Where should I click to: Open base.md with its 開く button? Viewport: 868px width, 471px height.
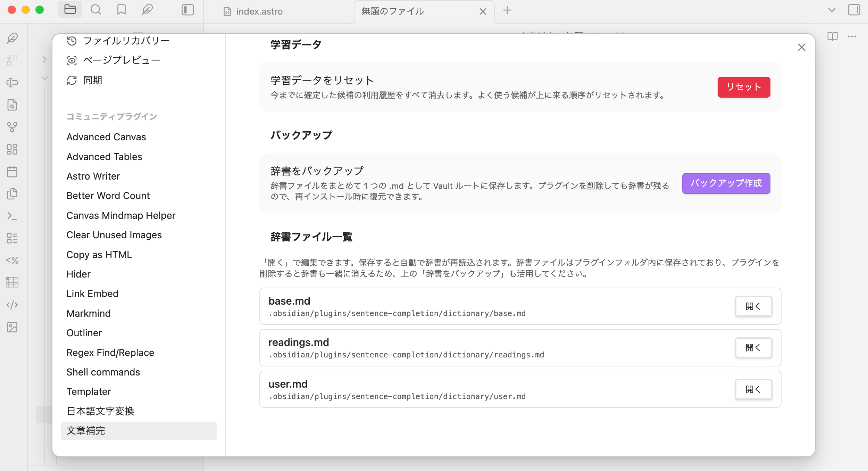(753, 306)
